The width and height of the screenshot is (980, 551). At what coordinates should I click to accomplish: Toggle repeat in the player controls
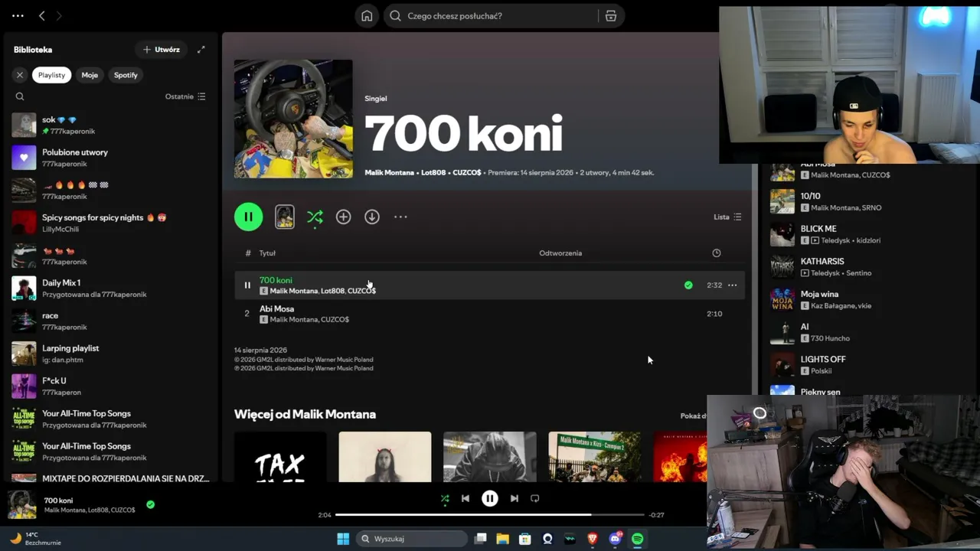[535, 499]
